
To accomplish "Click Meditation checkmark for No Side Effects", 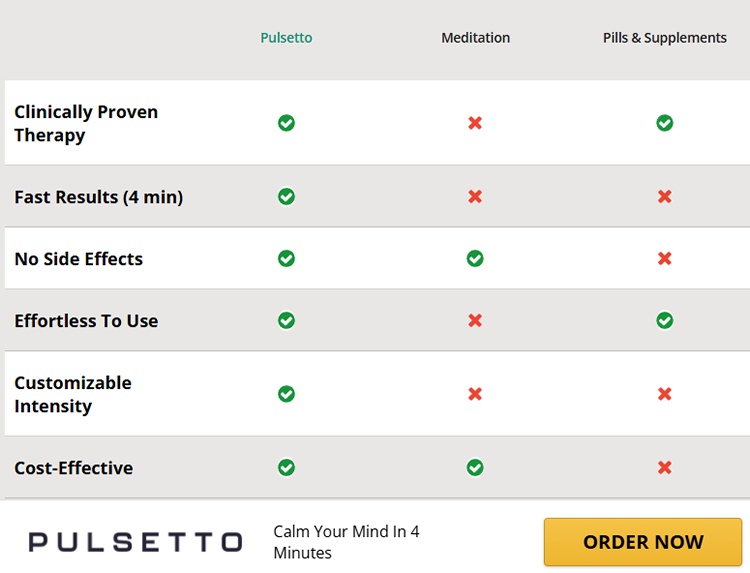I will coord(475,259).
